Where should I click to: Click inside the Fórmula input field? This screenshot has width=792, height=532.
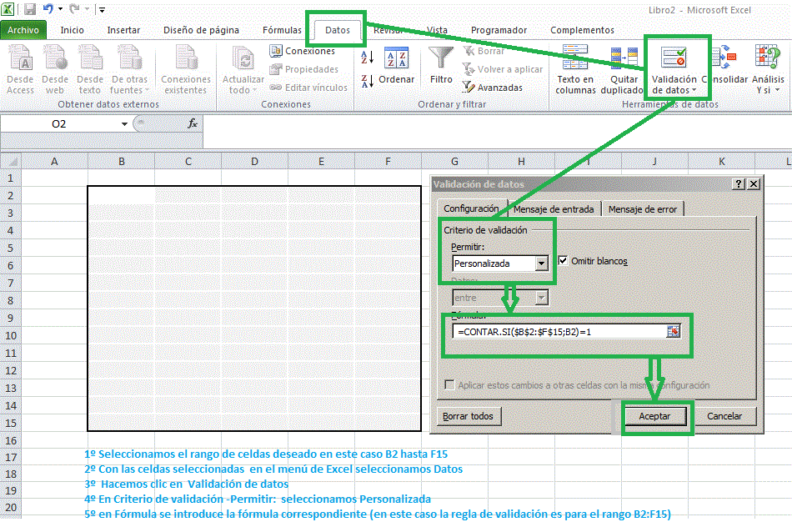pyautogui.click(x=560, y=331)
